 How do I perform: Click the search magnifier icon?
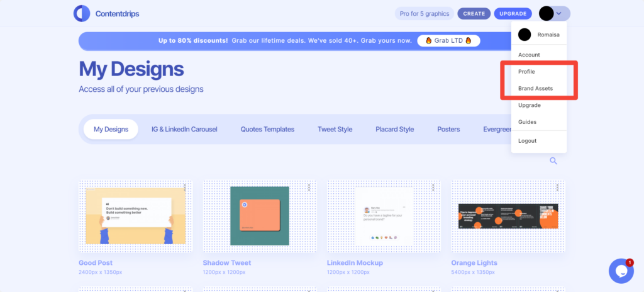(x=553, y=161)
